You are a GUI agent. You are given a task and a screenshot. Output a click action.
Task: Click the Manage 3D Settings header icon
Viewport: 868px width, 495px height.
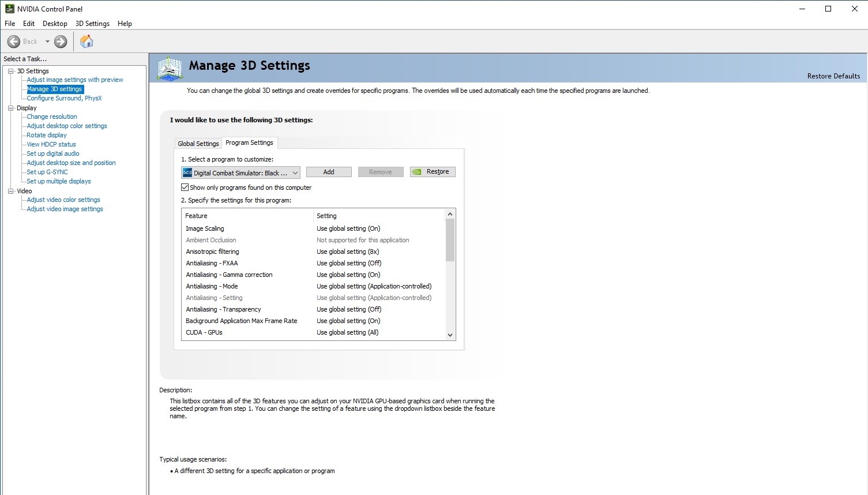tap(170, 69)
